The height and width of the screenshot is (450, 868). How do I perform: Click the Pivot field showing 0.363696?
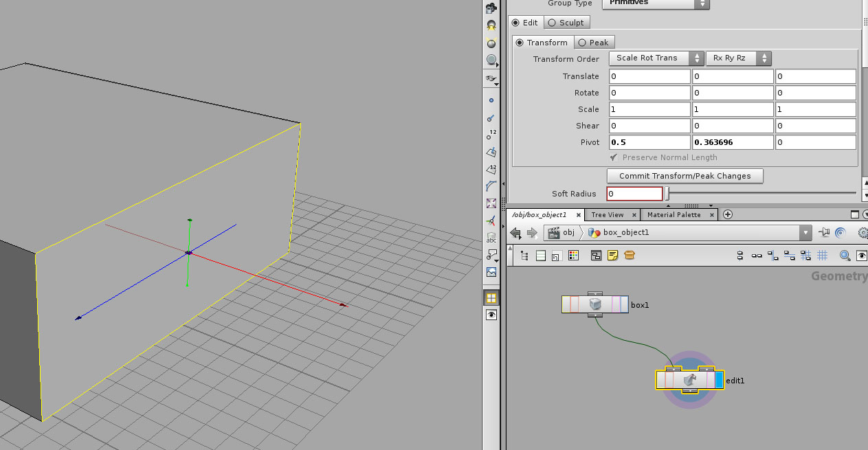tap(733, 142)
